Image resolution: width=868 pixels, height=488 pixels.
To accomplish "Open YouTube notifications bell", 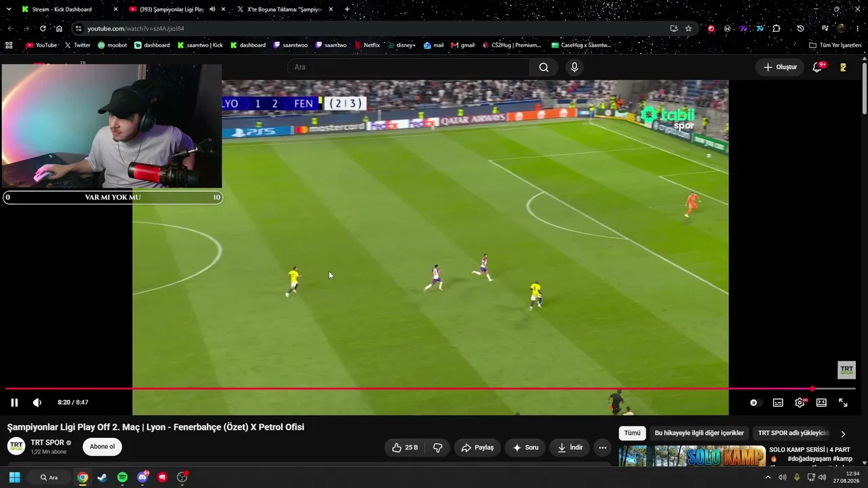I will (x=817, y=67).
